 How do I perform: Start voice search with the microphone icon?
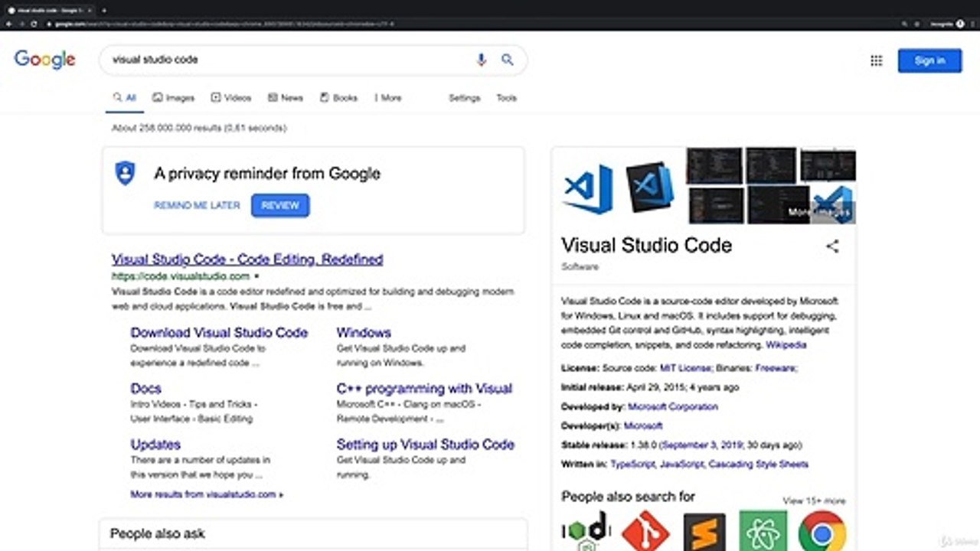tap(482, 60)
